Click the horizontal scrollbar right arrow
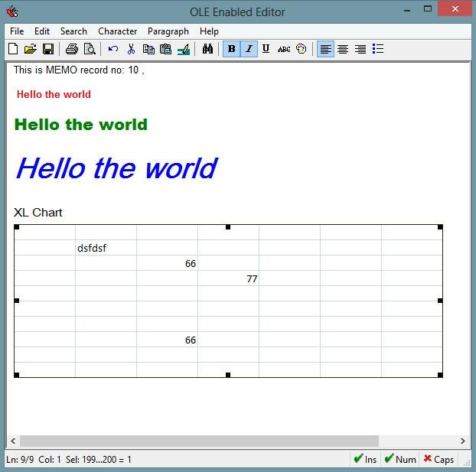 [462, 441]
